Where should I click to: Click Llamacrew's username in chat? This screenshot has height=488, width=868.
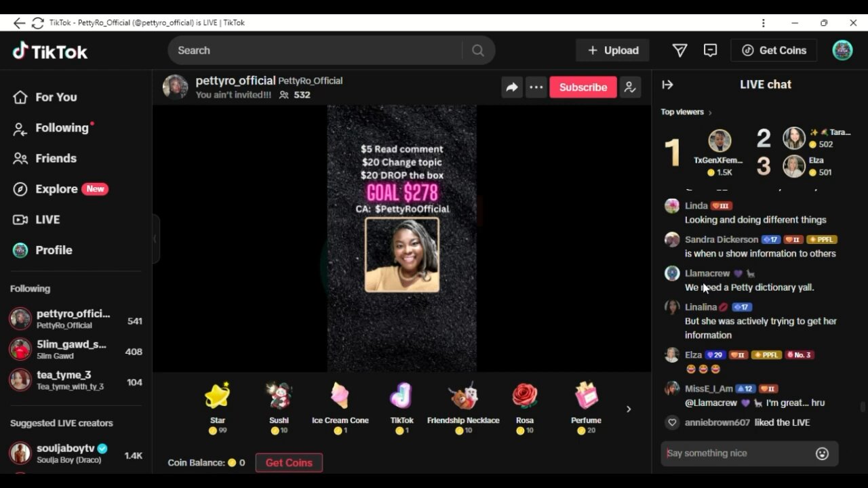707,274
